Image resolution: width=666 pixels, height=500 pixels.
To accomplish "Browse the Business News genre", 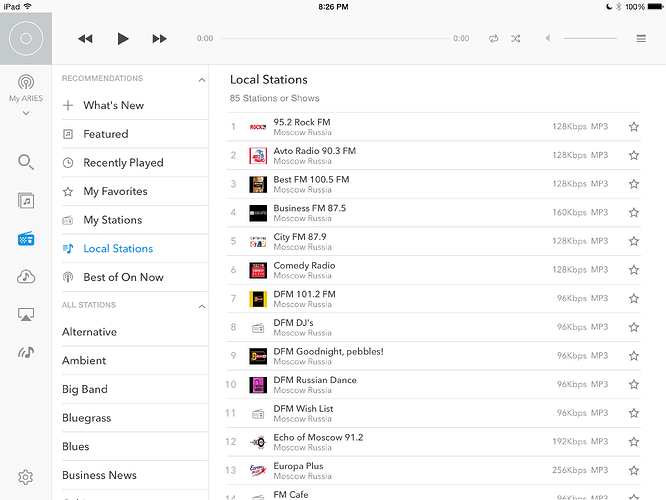I will [135, 475].
